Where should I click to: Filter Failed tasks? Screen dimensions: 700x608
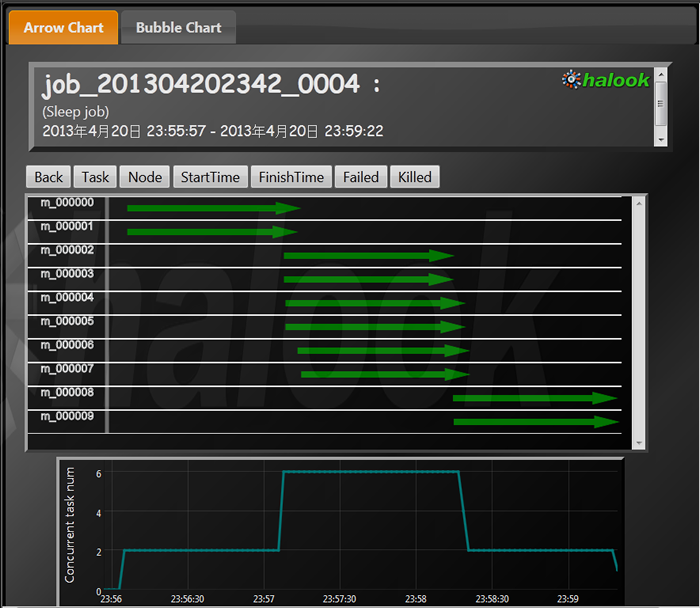(x=361, y=177)
